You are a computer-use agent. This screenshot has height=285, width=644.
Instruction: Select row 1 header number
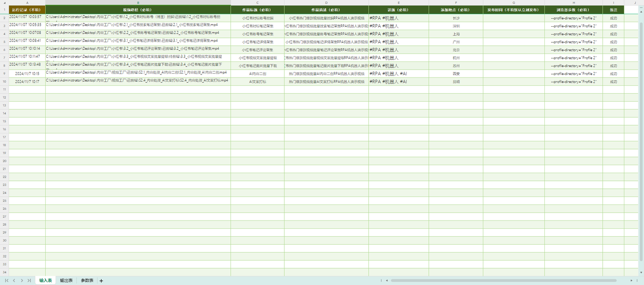tap(4, 10)
